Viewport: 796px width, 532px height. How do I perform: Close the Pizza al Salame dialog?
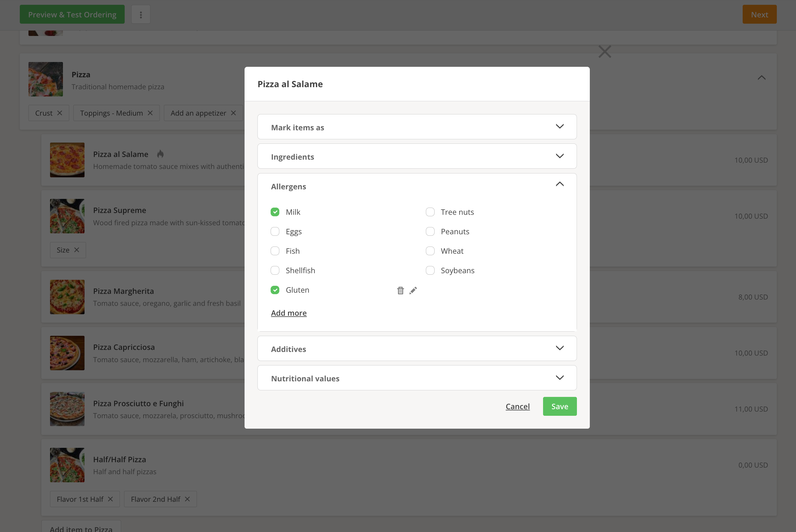[x=604, y=52]
